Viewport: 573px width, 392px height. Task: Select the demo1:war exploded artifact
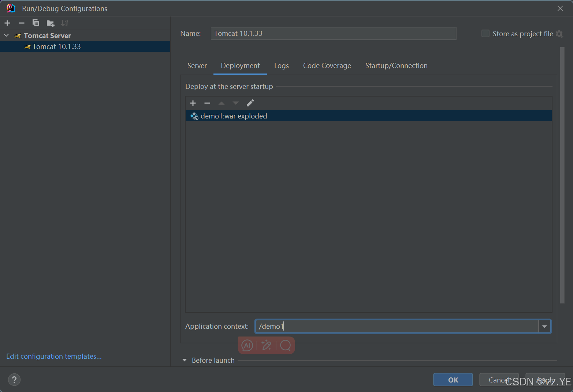368,116
